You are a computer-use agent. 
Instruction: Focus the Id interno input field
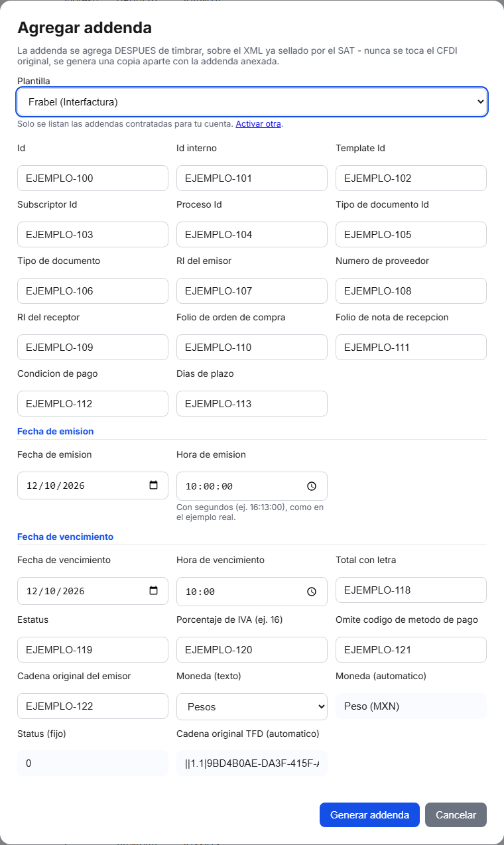(x=252, y=178)
